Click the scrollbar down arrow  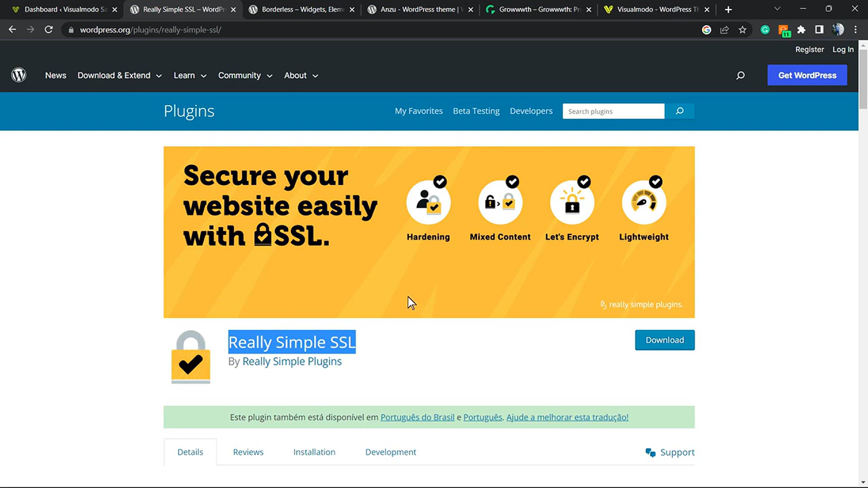[863, 483]
